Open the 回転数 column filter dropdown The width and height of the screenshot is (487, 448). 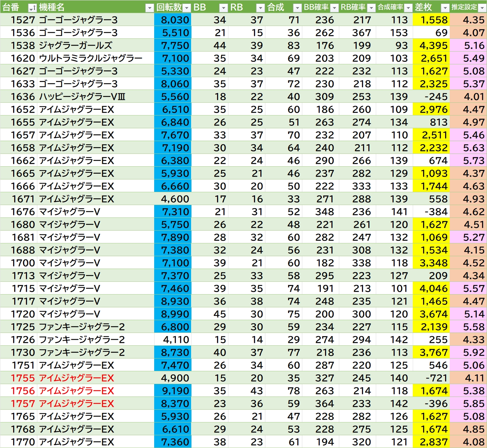click(187, 8)
